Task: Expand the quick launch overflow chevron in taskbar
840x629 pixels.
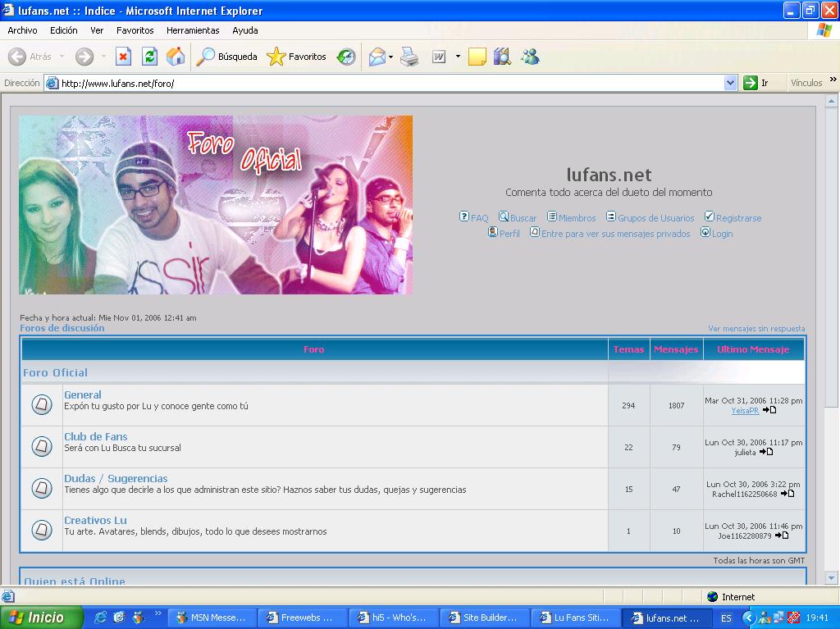Action: (158, 613)
